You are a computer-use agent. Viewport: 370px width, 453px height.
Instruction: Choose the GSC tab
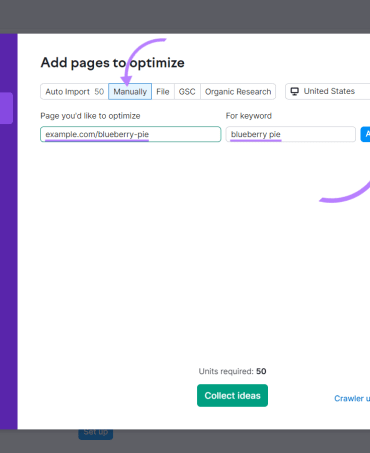pyautogui.click(x=187, y=92)
